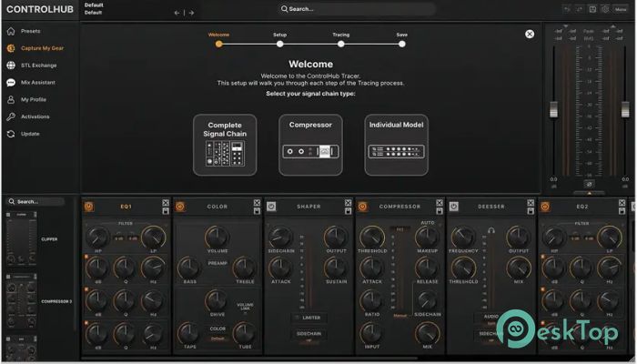Close the Tracer welcome dialog
The image size is (637, 364).
(530, 34)
